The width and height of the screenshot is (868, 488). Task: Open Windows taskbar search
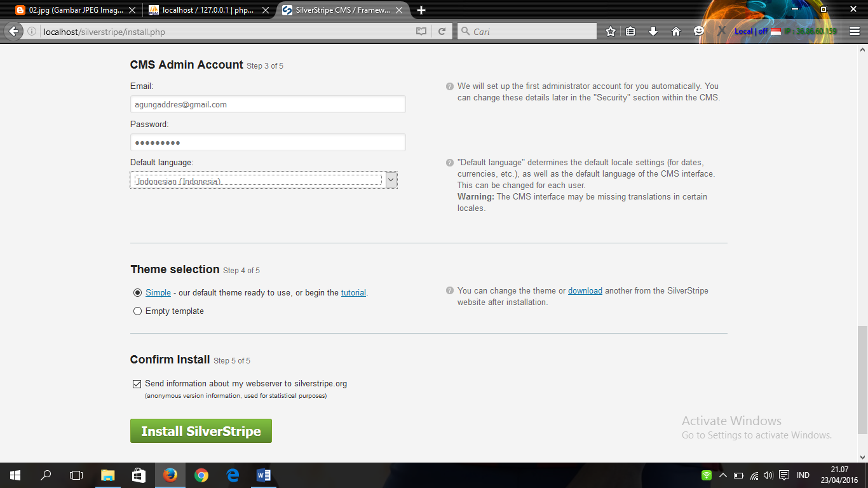point(46,475)
